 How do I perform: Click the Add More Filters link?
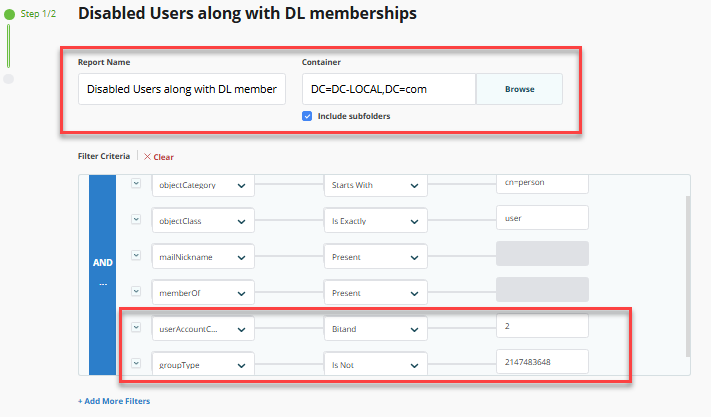coord(114,400)
